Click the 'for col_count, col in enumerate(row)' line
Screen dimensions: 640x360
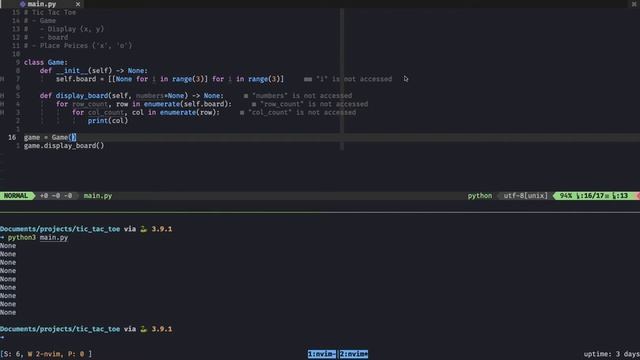point(146,112)
